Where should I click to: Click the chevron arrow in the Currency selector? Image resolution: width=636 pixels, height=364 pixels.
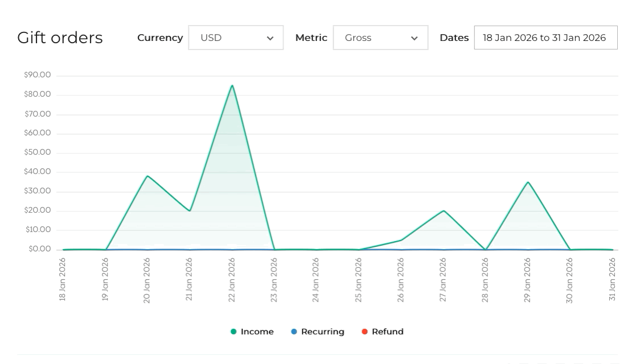(x=270, y=38)
